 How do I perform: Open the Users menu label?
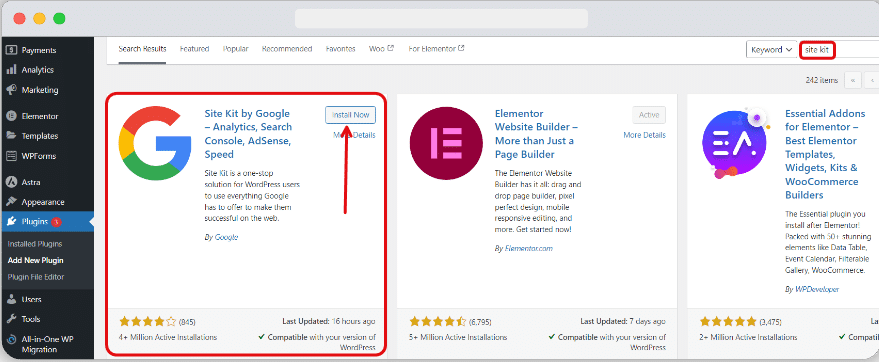tap(31, 299)
